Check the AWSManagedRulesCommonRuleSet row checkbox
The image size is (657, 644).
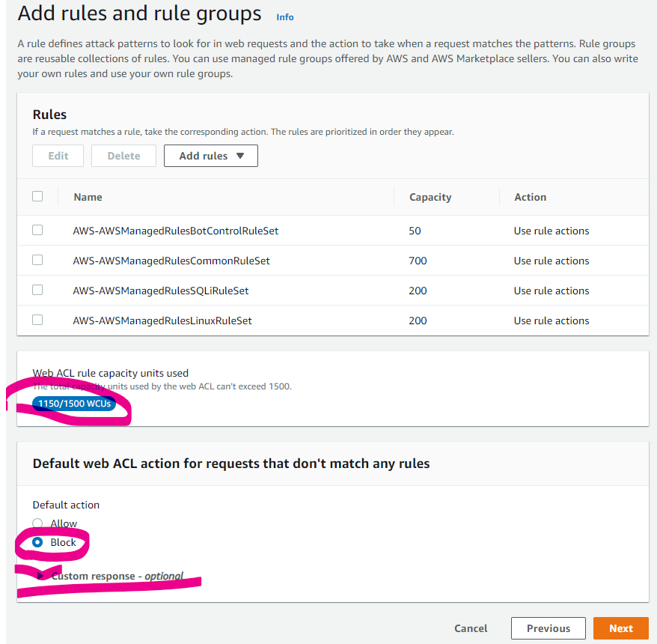pos(37,260)
